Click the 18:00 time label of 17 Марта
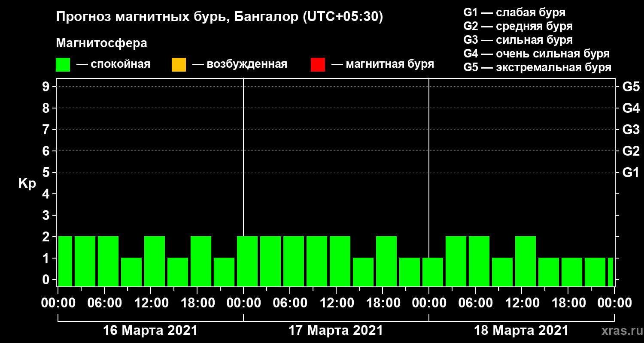 click(383, 303)
